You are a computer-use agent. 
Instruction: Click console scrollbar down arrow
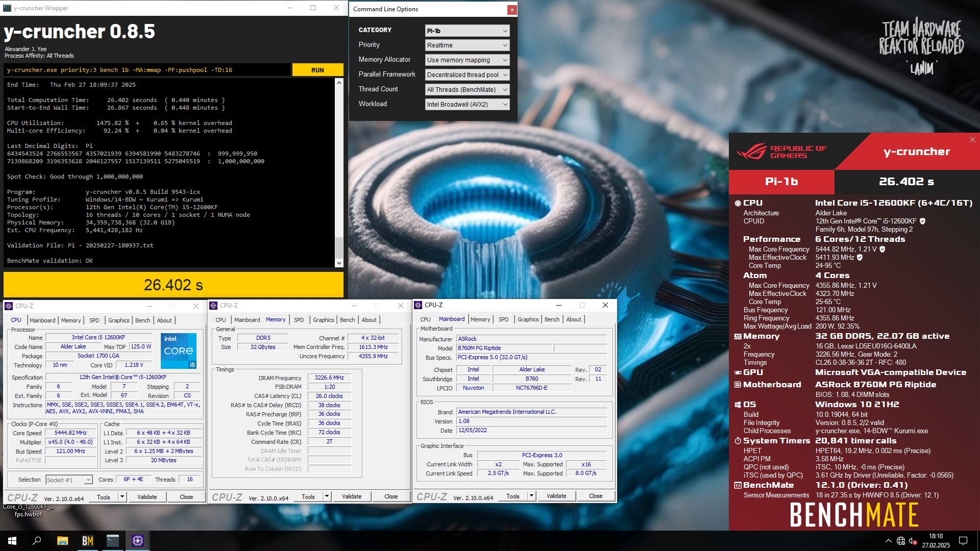click(339, 263)
